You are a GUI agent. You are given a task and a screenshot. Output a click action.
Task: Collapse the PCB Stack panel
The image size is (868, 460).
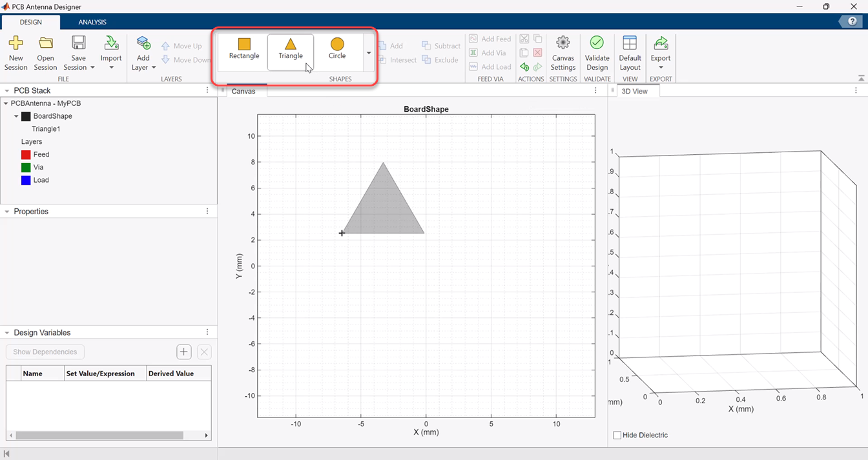(6, 90)
